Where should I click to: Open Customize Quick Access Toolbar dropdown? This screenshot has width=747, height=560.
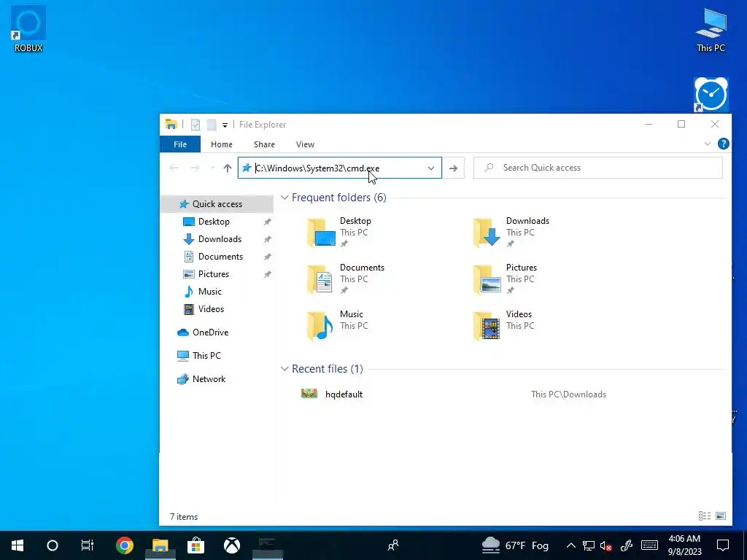coord(225,125)
